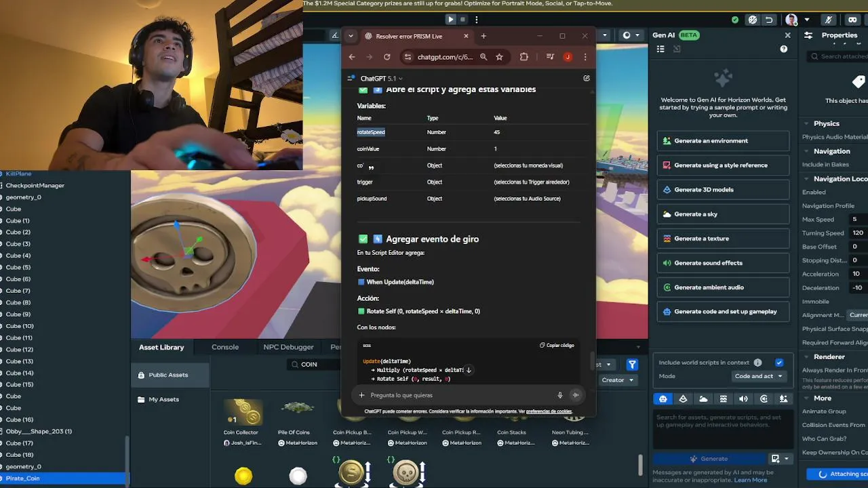868x488 pixels.
Task: Open the playback more options menu
Action: [x=477, y=20]
